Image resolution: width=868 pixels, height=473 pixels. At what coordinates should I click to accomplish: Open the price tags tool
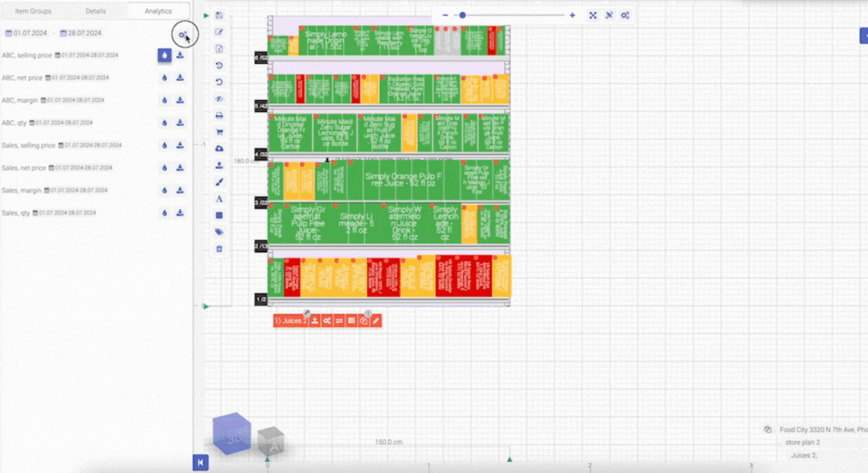coord(219,232)
